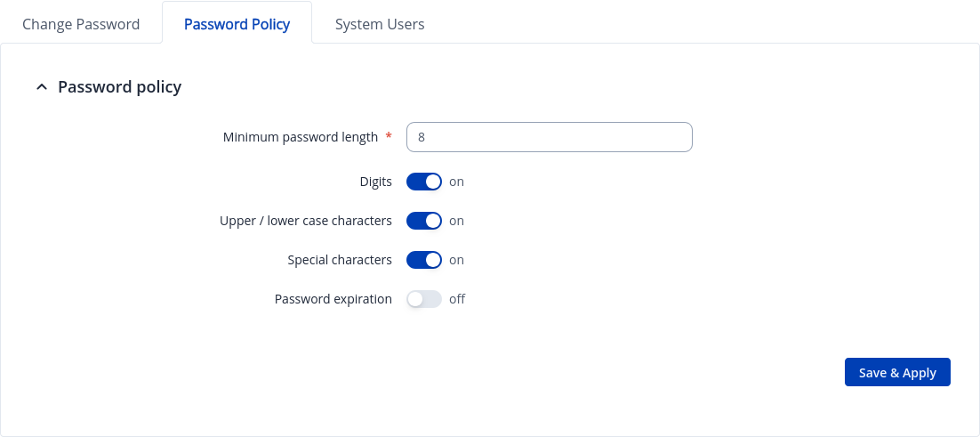Select the Password Policy tab
The width and height of the screenshot is (980, 437).
pyautogui.click(x=237, y=24)
